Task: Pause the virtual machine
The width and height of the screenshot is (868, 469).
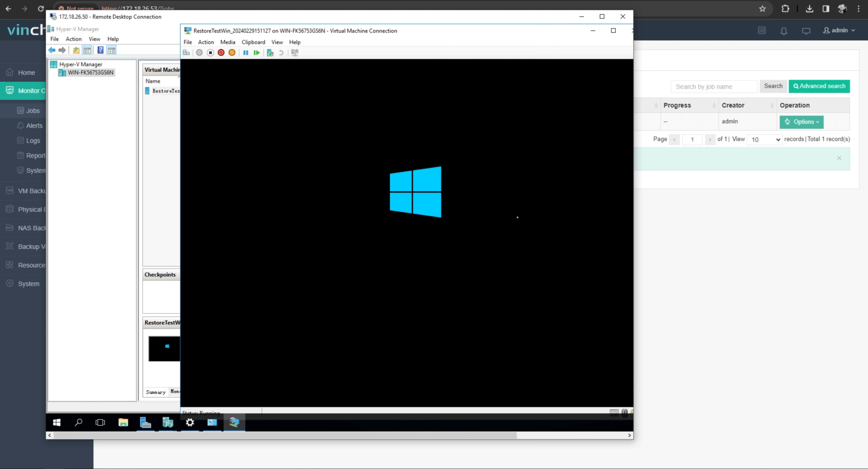Action: 246,53
